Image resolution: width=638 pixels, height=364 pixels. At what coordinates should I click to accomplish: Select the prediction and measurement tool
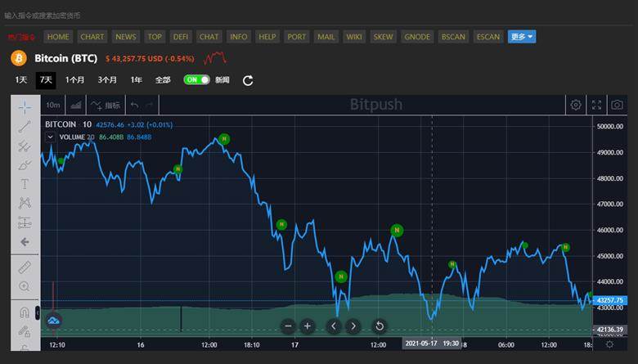pyautogui.click(x=25, y=222)
